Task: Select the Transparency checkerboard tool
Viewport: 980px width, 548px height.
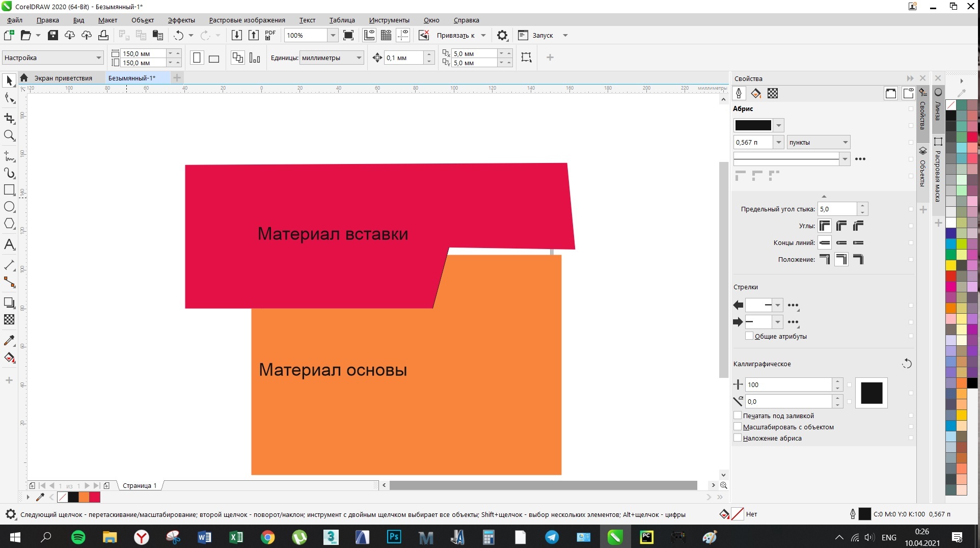Action: (x=9, y=319)
